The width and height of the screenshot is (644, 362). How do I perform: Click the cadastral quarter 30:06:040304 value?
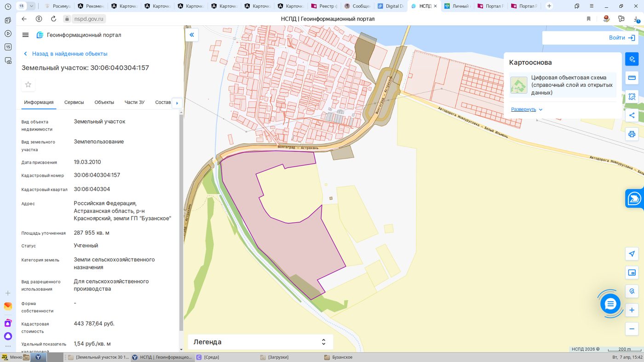point(92,189)
